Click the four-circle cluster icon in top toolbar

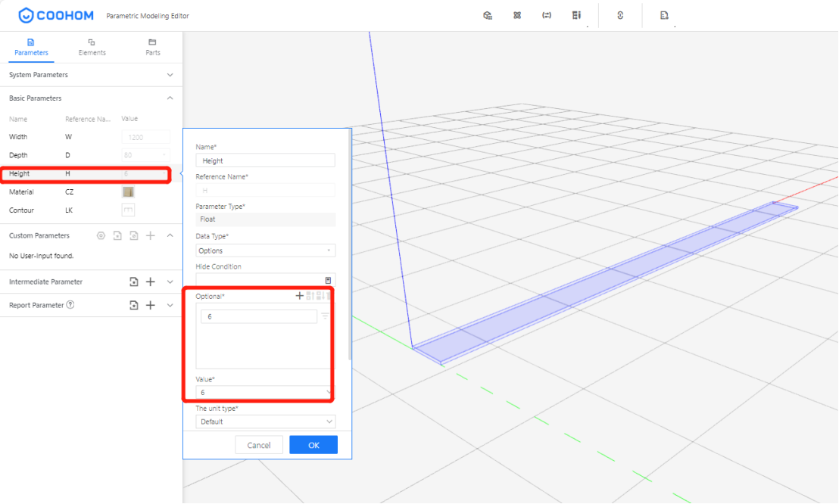tap(517, 15)
